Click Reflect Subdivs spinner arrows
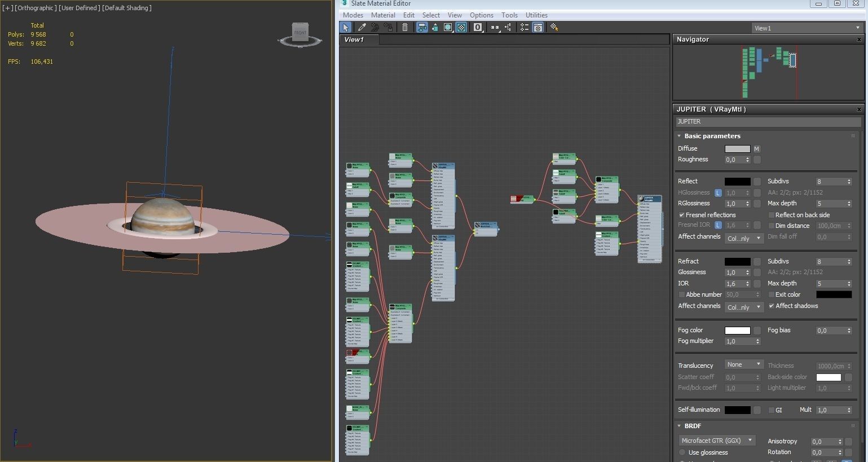This screenshot has width=868, height=462. pyautogui.click(x=849, y=182)
